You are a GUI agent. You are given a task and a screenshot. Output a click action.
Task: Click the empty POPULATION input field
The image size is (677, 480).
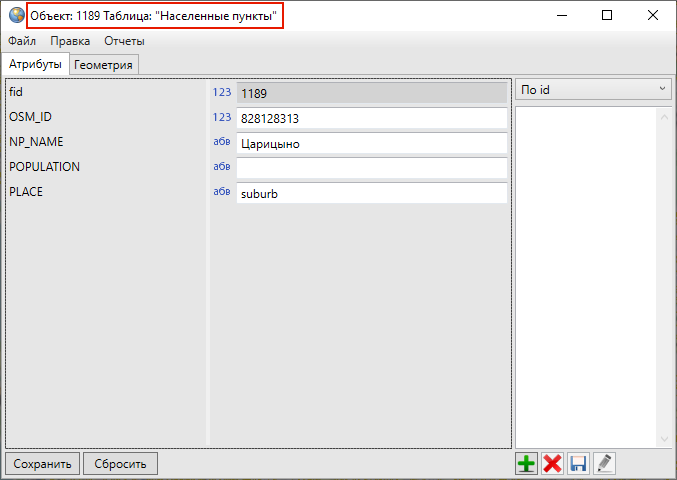[371, 168]
